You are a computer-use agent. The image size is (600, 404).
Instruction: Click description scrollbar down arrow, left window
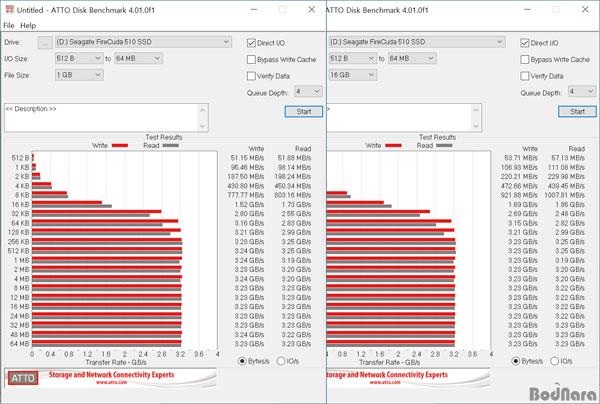point(203,126)
